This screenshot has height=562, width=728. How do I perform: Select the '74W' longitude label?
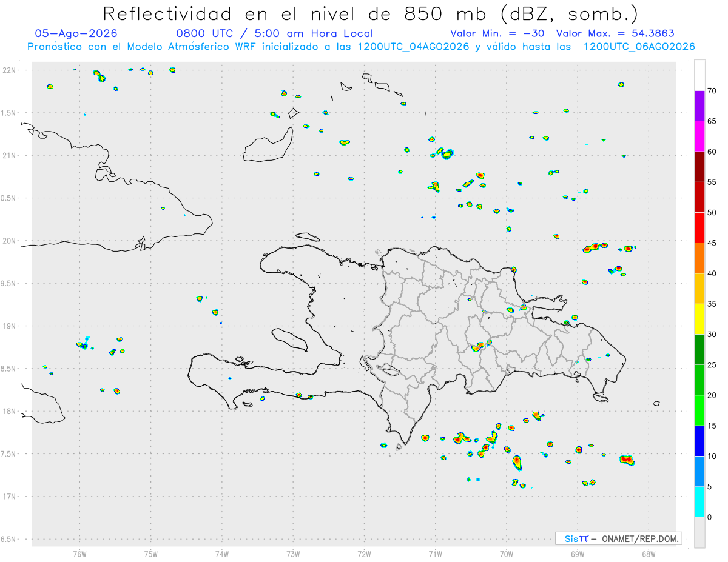coord(222,554)
